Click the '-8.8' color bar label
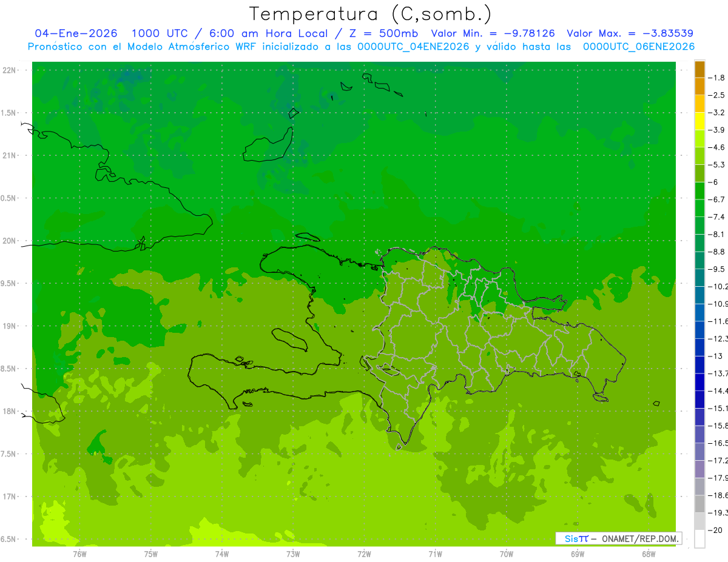Screen dimensions: 728x562 point(717,252)
